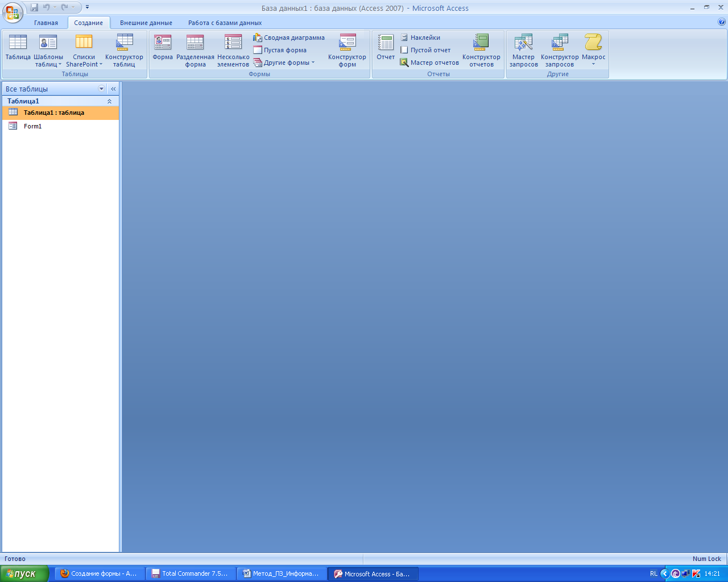This screenshot has height=582, width=728.
Task: Switch to Метод_ПЗ_Информа Word taskbar button
Action: point(282,574)
